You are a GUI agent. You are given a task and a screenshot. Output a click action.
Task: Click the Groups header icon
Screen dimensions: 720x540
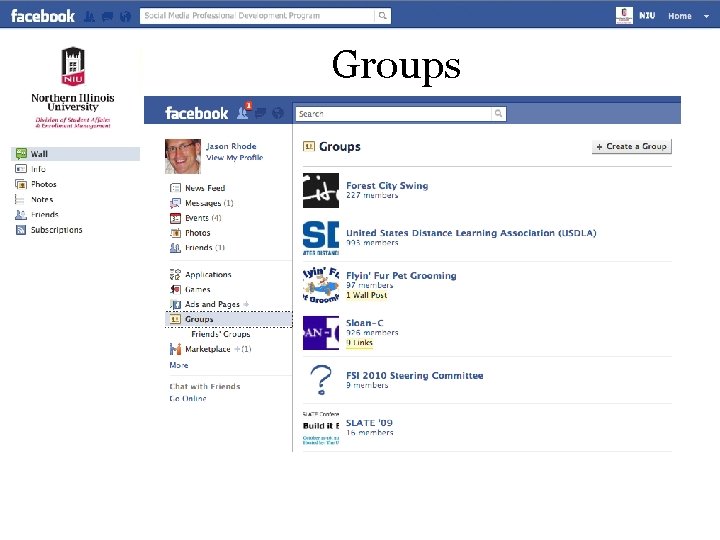point(309,146)
